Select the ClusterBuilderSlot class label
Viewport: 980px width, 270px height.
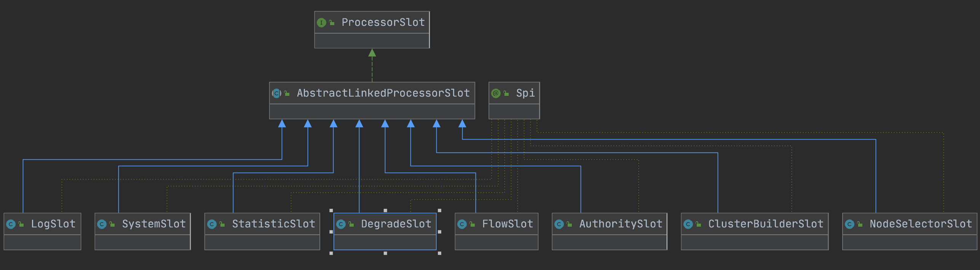click(766, 224)
